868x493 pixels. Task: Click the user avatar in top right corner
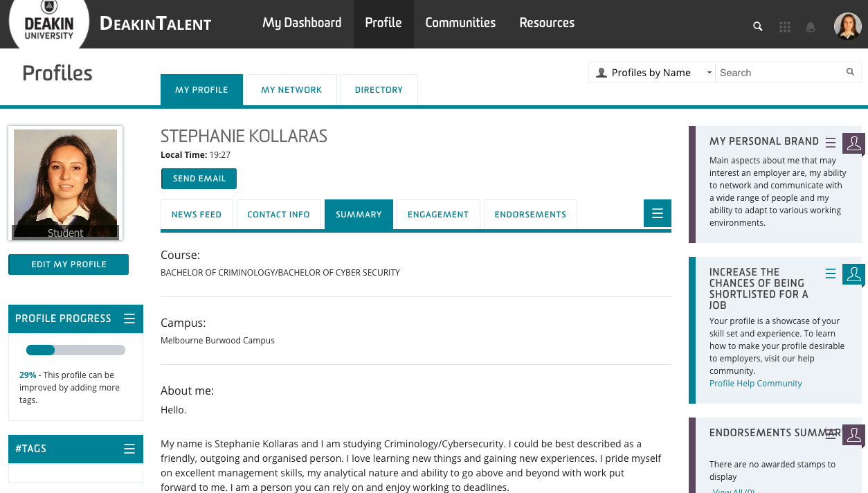click(847, 26)
